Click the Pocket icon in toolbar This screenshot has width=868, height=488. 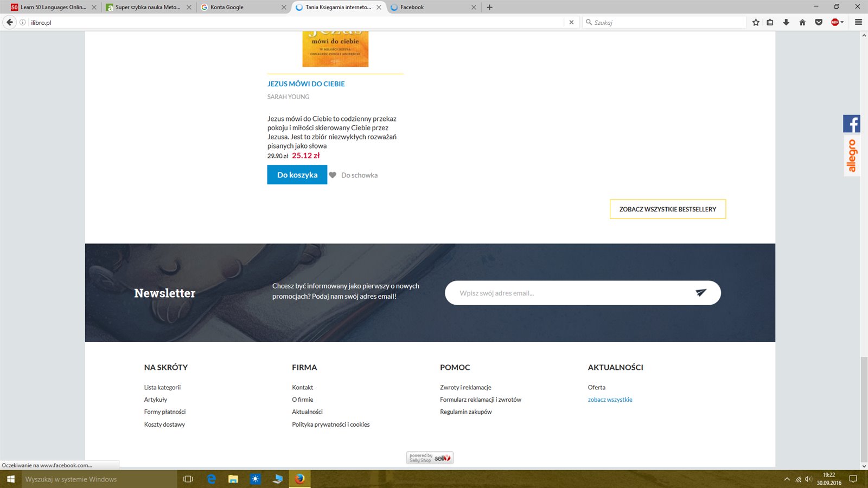[819, 22]
